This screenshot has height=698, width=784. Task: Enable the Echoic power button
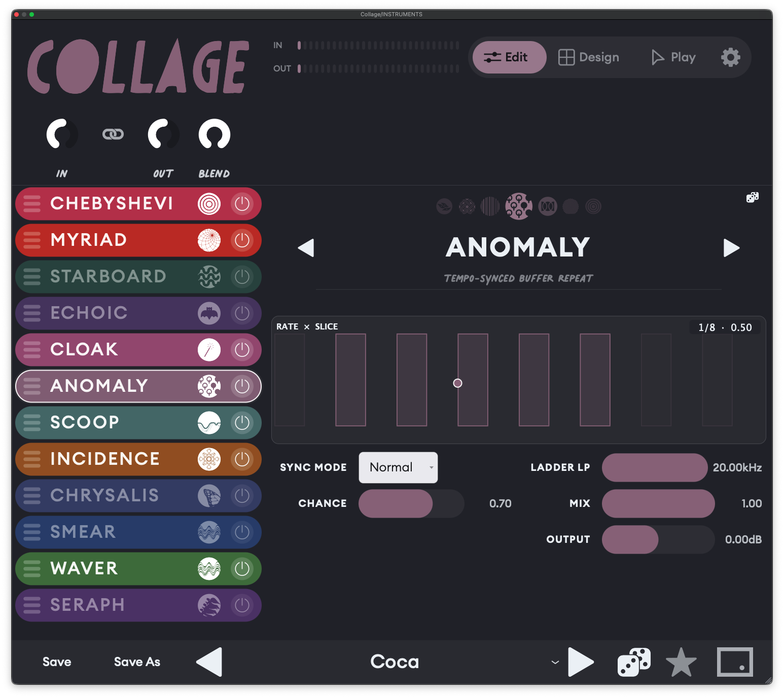click(x=242, y=313)
